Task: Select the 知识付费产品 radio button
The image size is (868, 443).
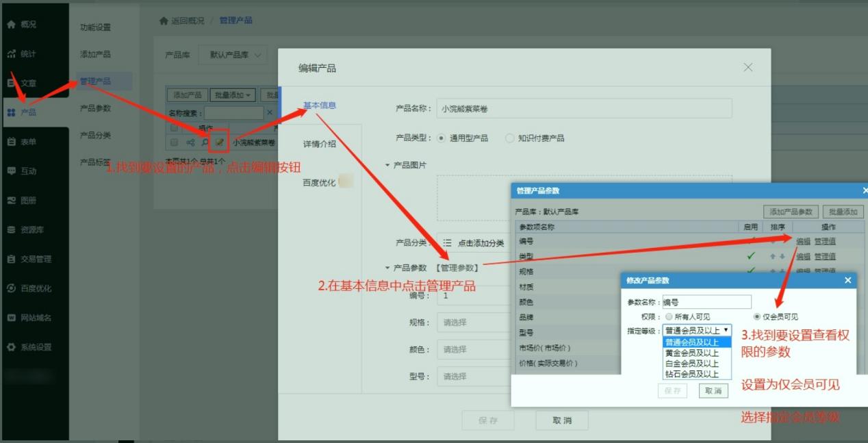Action: coord(509,138)
